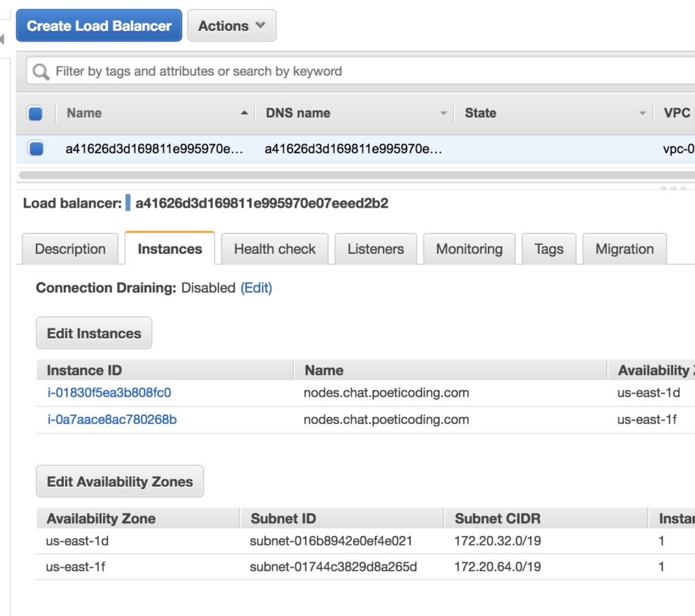Click the load balancer name a41626d3d169811e995970e07eeed2b2

(x=261, y=204)
